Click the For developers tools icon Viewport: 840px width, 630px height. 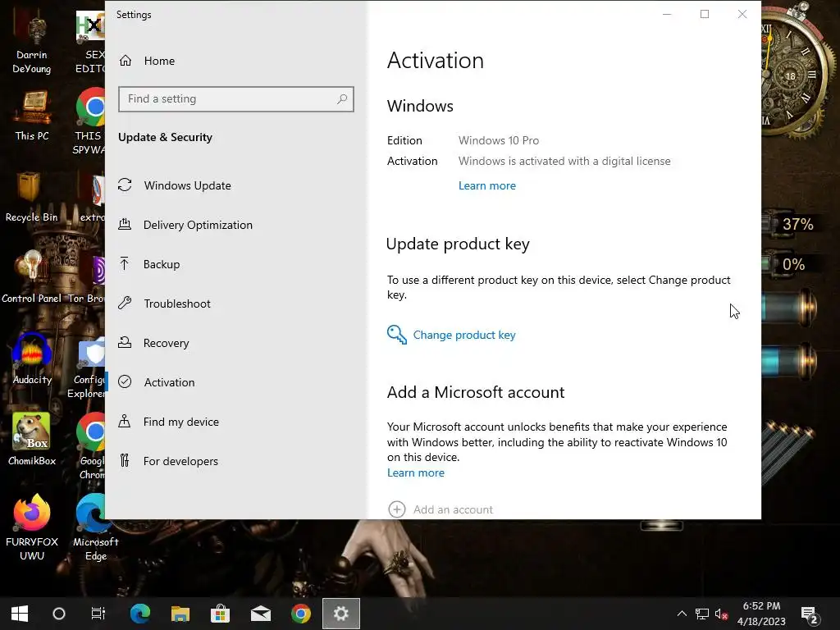pyautogui.click(x=125, y=460)
